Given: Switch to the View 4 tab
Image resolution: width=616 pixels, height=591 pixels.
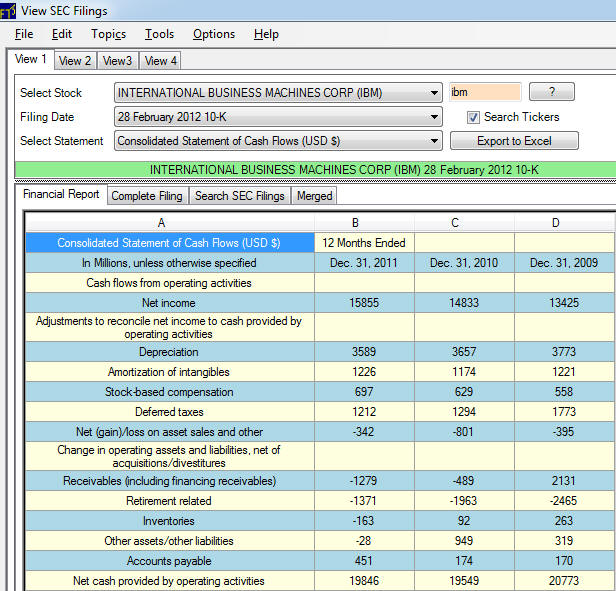Looking at the screenshot, I should [160, 61].
